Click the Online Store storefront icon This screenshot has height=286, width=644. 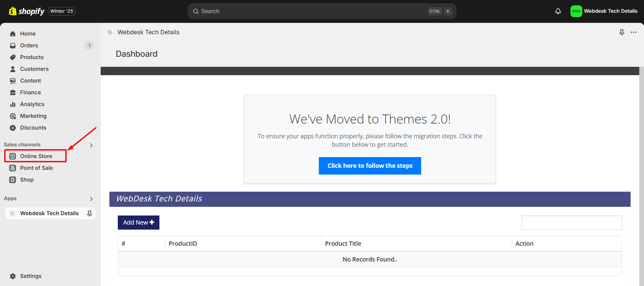(13, 156)
